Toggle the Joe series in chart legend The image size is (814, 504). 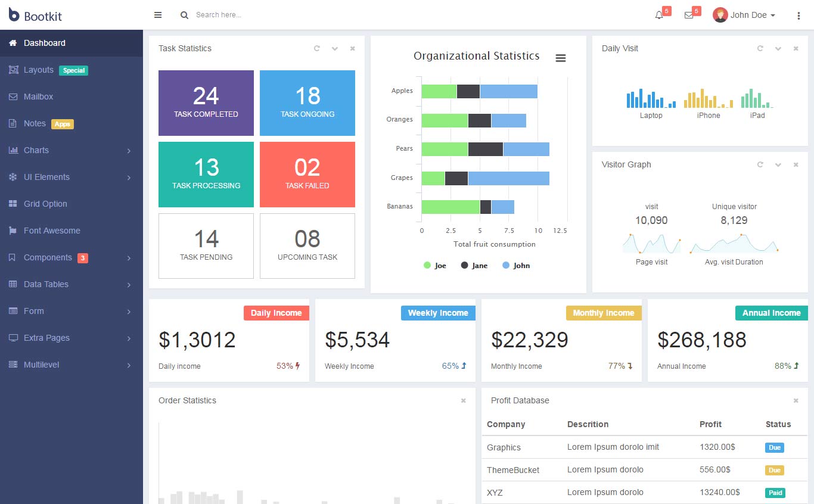click(435, 266)
